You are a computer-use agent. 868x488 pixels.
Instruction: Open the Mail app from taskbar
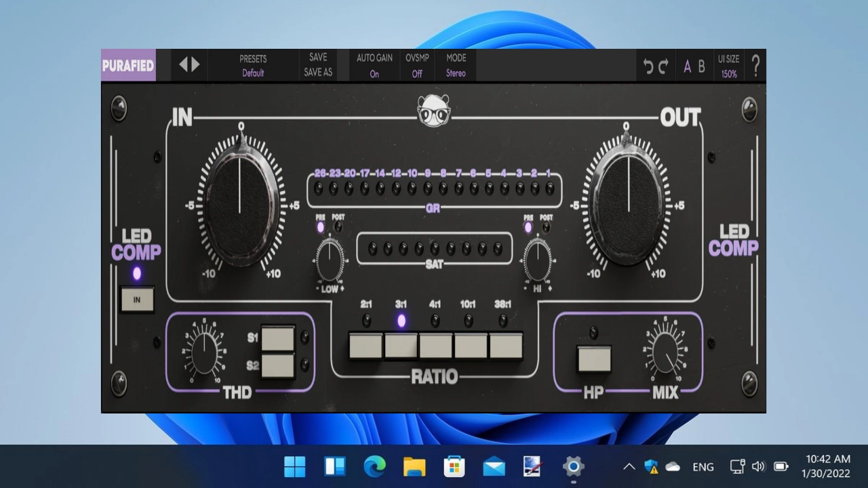tap(494, 466)
